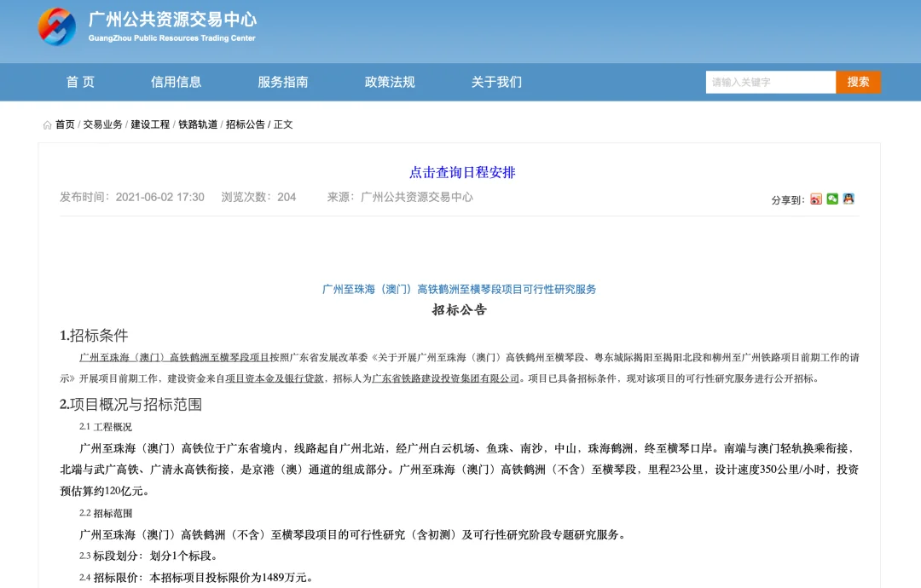Screen dimensions: 921x588
Task: Open 铁路轨道 in the breadcrumb
Action: pyautogui.click(x=198, y=124)
